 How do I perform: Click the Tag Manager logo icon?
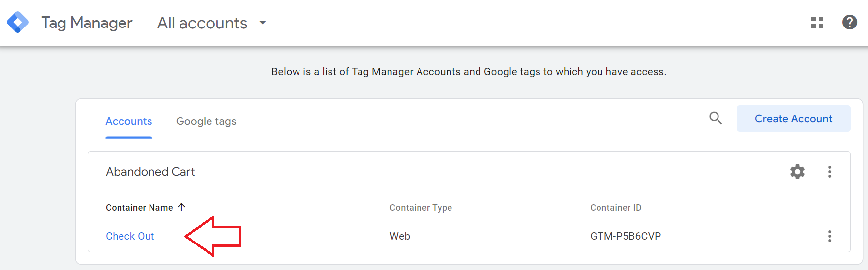tap(18, 22)
